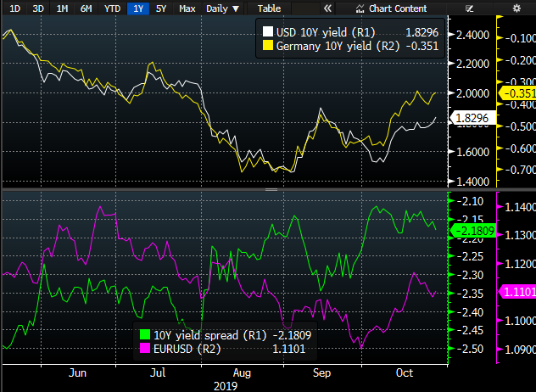Viewport: 536px width, 392px height.
Task: Click the magenta 1.1101 axis value tag
Action: 517,292
